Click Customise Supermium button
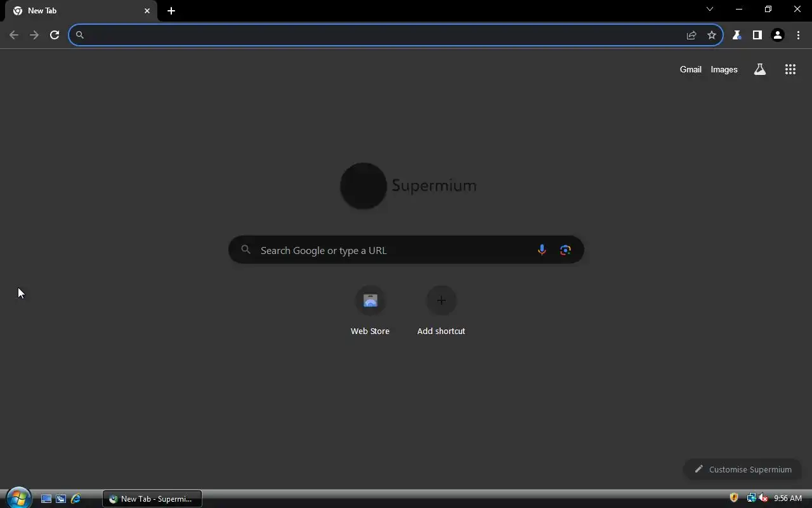The image size is (812, 508). pyautogui.click(x=742, y=469)
